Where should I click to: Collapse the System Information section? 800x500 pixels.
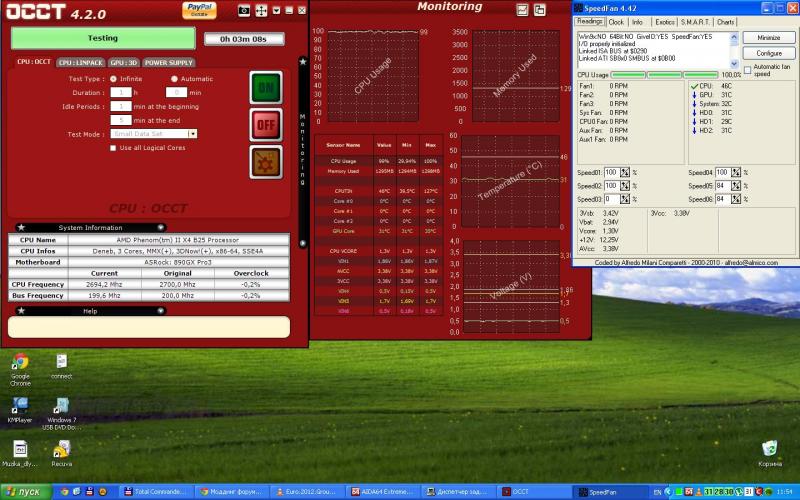(160, 227)
